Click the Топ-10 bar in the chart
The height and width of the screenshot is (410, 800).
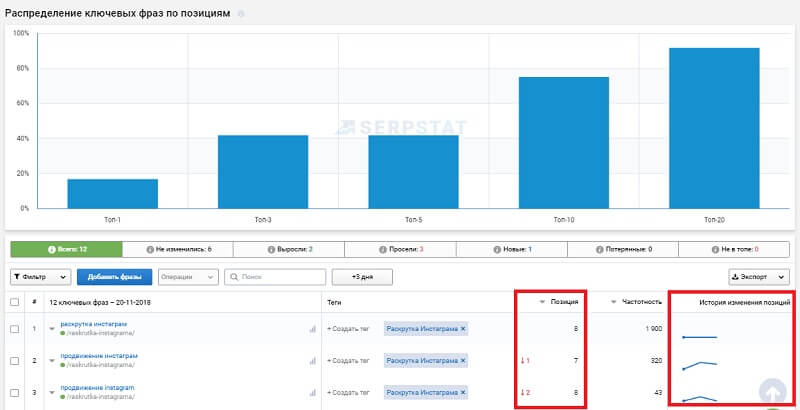click(x=563, y=142)
